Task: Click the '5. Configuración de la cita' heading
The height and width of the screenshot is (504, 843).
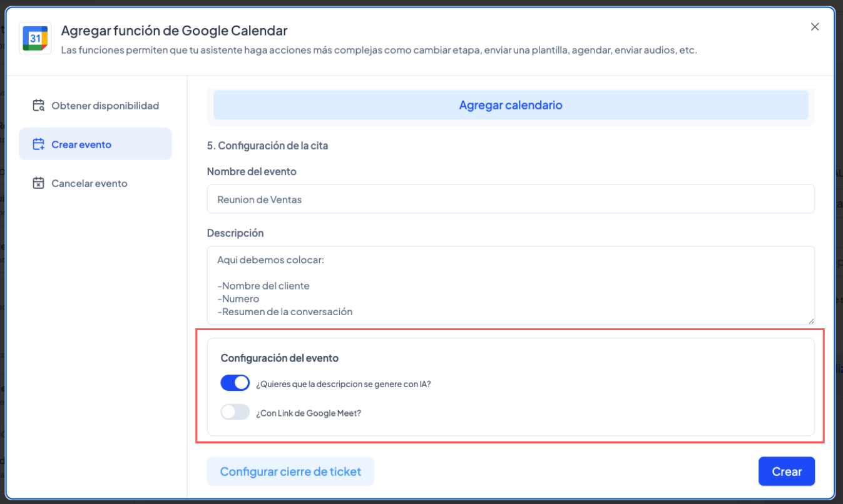Action: pos(267,146)
